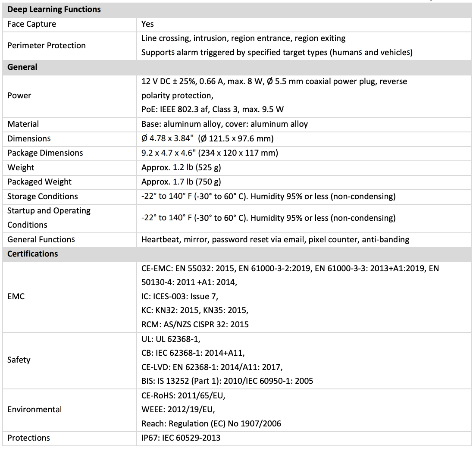Image resolution: width=476 pixels, height=451 pixels.
Task: Click the Material row value text
Action: 225,124
